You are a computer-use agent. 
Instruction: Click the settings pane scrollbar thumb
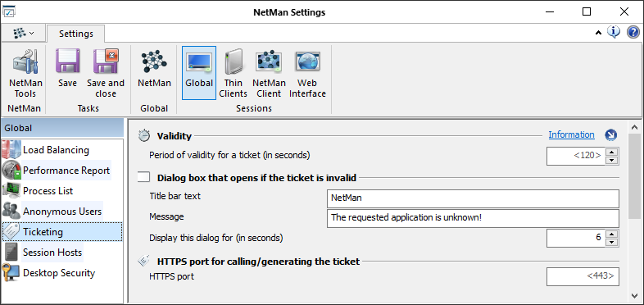coord(633,175)
